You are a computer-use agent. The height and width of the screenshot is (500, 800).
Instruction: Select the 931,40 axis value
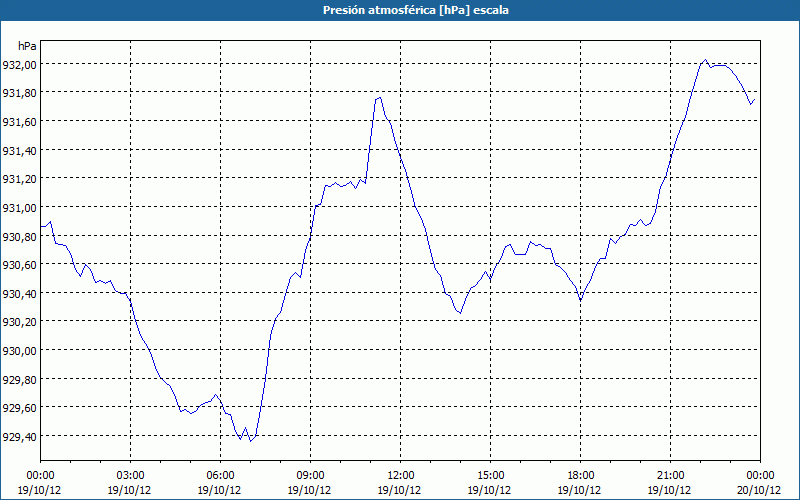(19, 150)
